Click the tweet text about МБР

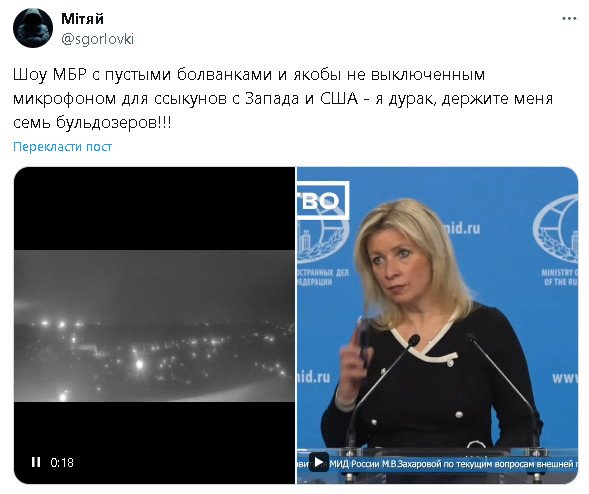click(283, 99)
